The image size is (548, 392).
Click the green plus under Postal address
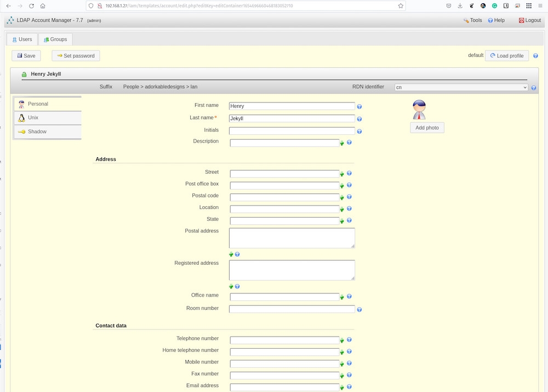(x=231, y=254)
